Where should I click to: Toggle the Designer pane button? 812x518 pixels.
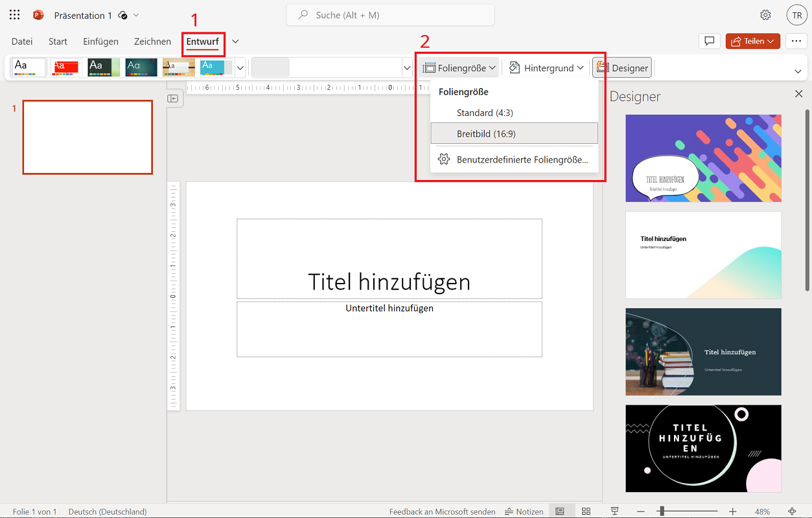pos(622,67)
